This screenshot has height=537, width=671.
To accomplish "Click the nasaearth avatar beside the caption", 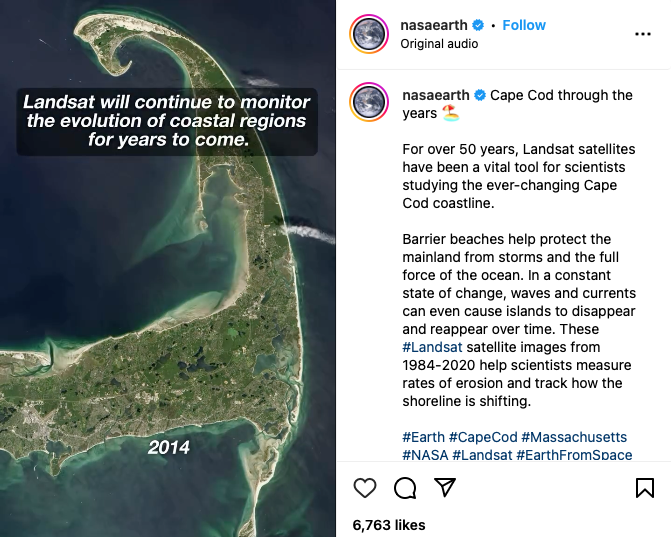I will pos(369,105).
